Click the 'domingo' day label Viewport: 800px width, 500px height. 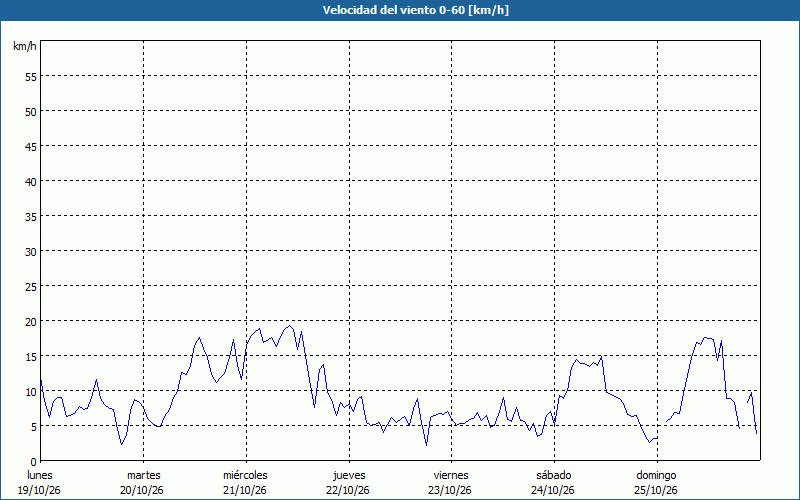pyautogui.click(x=656, y=476)
